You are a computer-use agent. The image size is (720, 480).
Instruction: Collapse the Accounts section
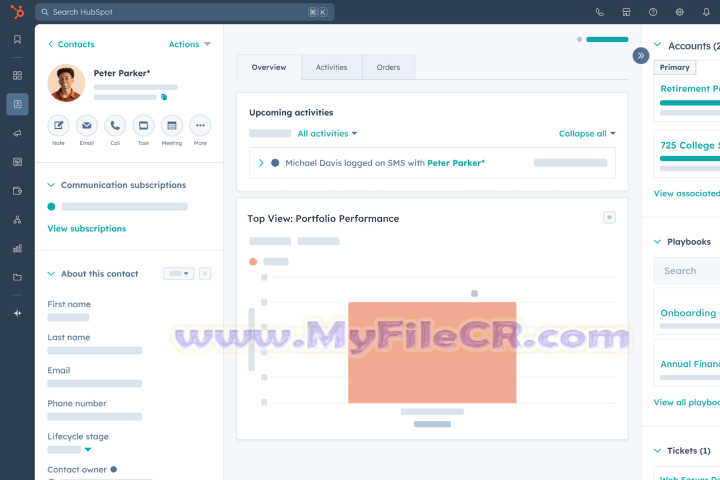(658, 45)
